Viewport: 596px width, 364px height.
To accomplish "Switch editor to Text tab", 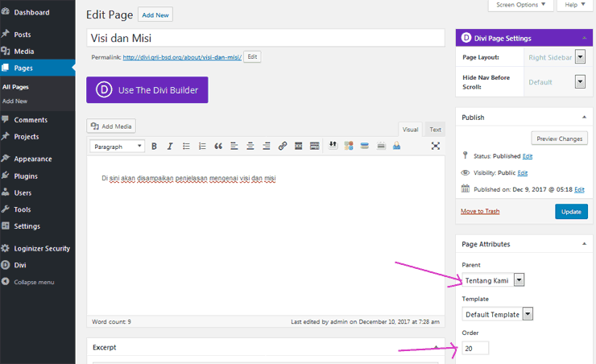I will click(x=435, y=130).
